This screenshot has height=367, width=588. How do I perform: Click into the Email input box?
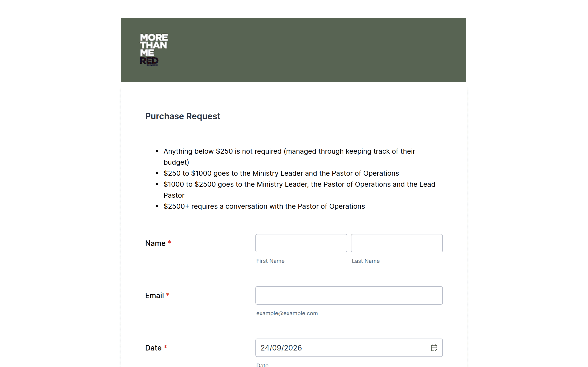pyautogui.click(x=349, y=295)
